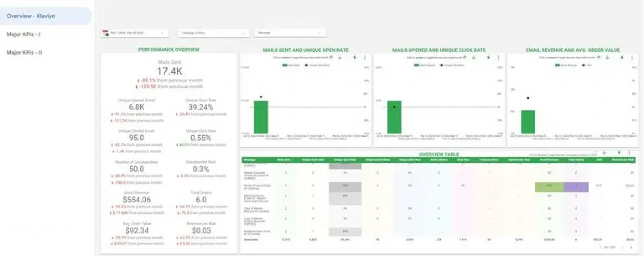The image size is (644, 256).
Task: Click the 0.3% Unsubscribe Rate value
Action: point(201,169)
